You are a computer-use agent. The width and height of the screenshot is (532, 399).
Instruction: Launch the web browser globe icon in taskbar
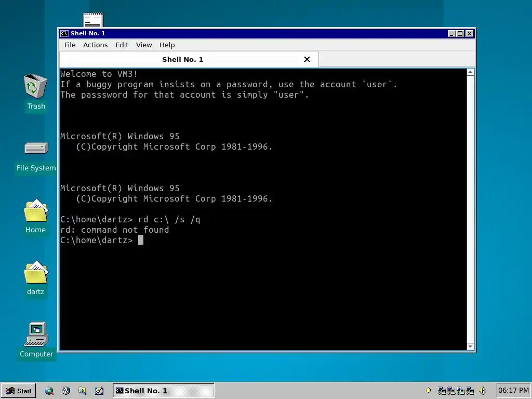click(49, 391)
